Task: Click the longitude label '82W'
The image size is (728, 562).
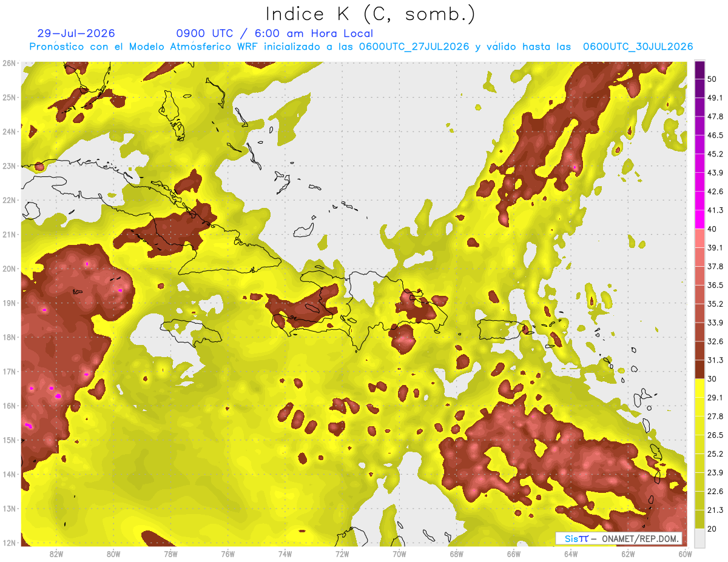Action: (56, 554)
